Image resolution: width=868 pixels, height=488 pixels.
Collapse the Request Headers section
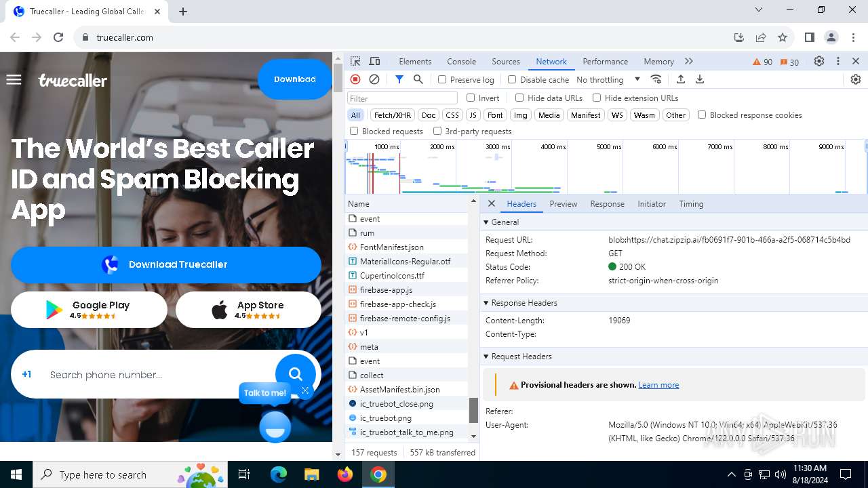[x=486, y=357]
